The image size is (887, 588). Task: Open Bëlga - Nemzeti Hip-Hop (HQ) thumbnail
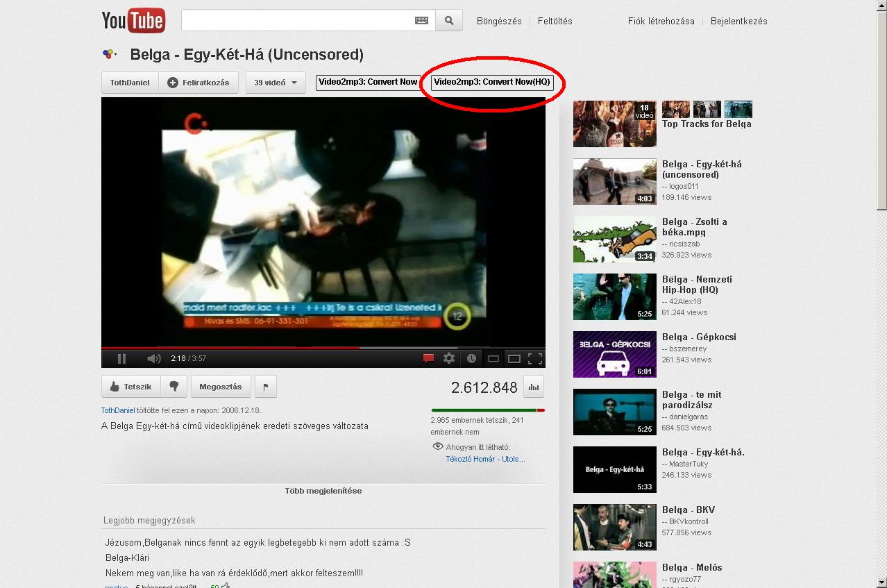tap(614, 297)
